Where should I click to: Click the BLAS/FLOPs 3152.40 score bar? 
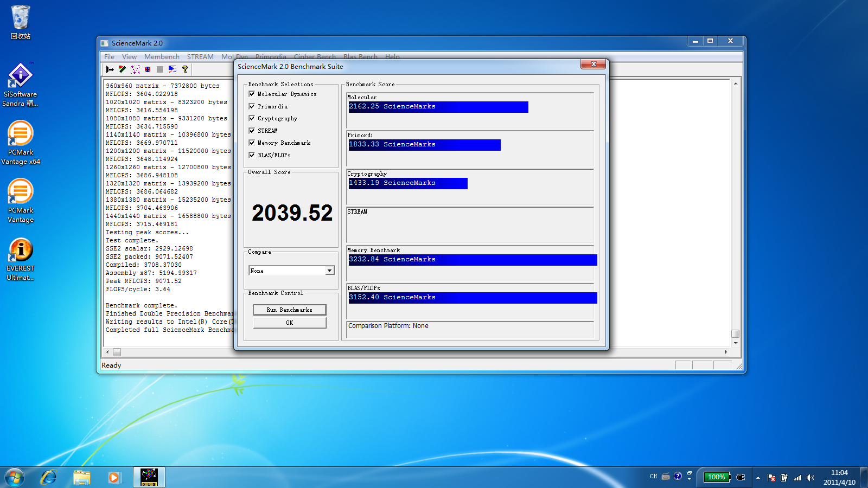click(x=473, y=298)
